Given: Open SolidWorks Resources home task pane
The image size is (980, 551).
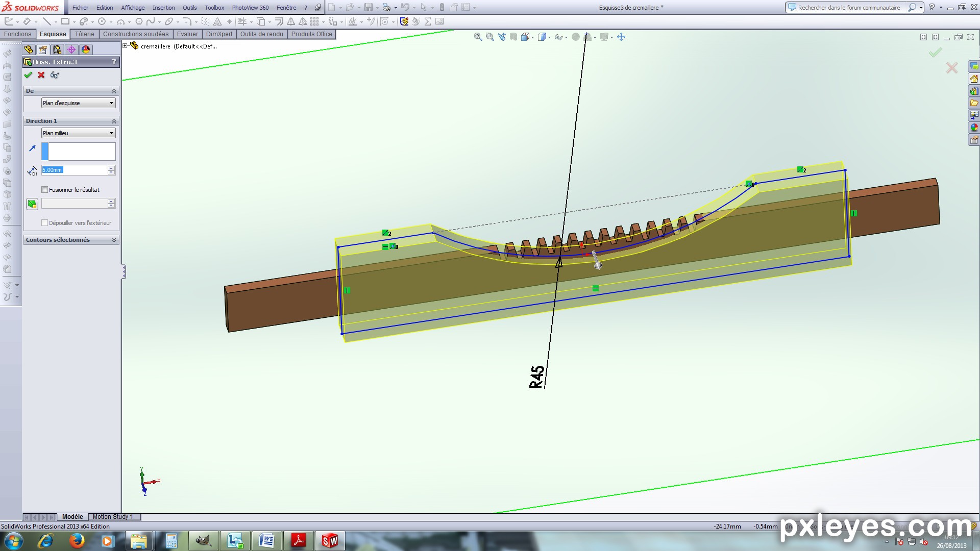Looking at the screenshot, I should coord(974,79).
